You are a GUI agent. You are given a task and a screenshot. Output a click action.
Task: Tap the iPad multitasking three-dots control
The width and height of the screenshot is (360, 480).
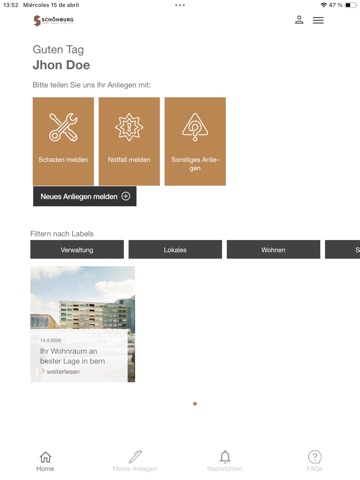pos(180,5)
